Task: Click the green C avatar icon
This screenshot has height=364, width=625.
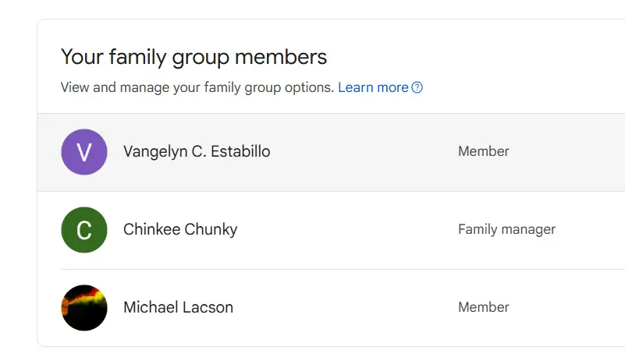Action: (x=84, y=230)
